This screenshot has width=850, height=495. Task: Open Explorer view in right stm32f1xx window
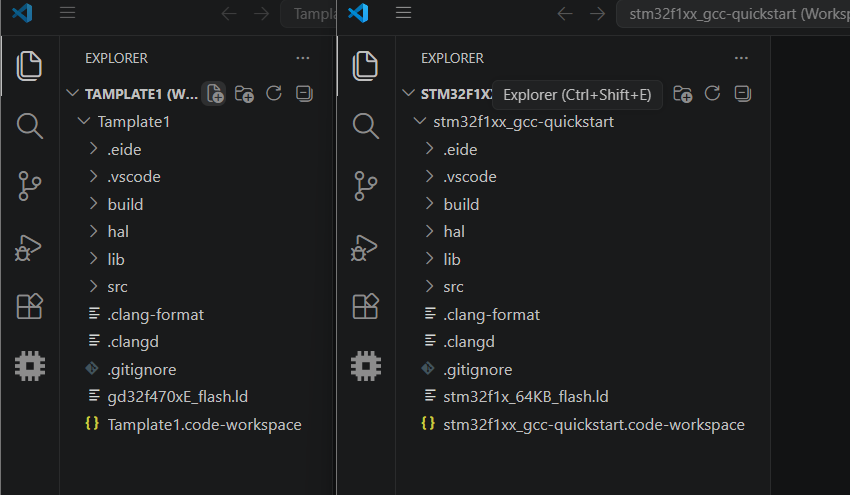coord(365,66)
